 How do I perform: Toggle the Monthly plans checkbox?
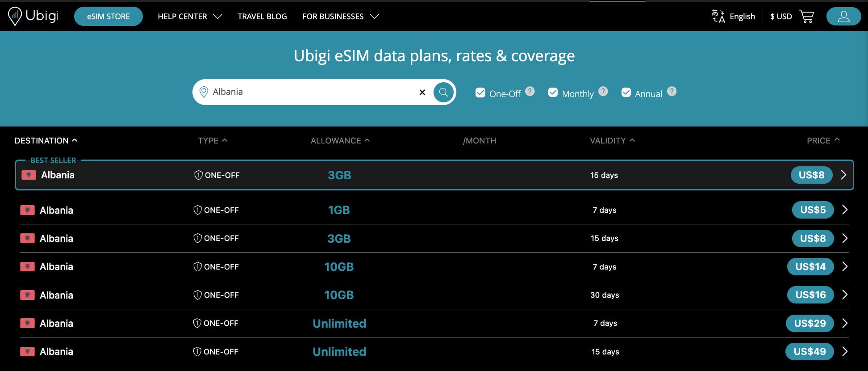pos(553,93)
